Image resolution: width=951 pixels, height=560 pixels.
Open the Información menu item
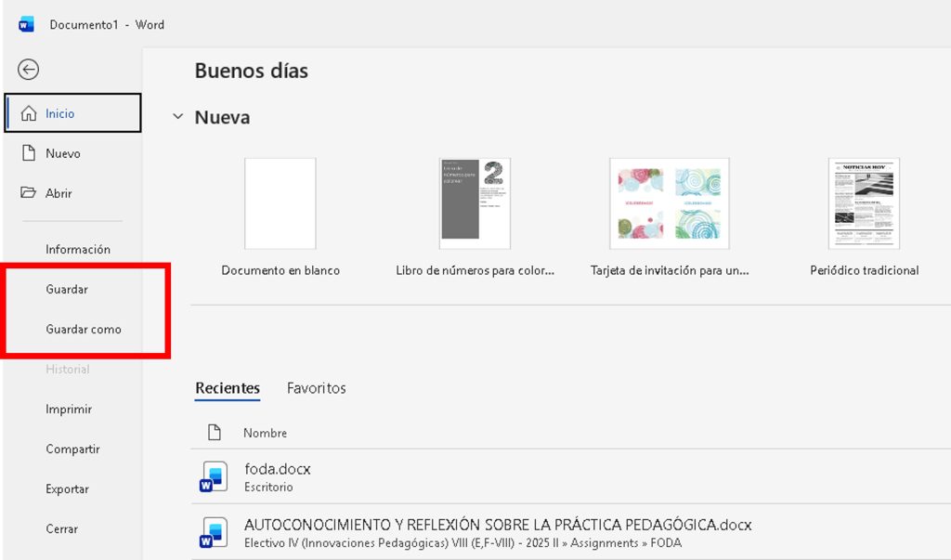[x=78, y=249]
